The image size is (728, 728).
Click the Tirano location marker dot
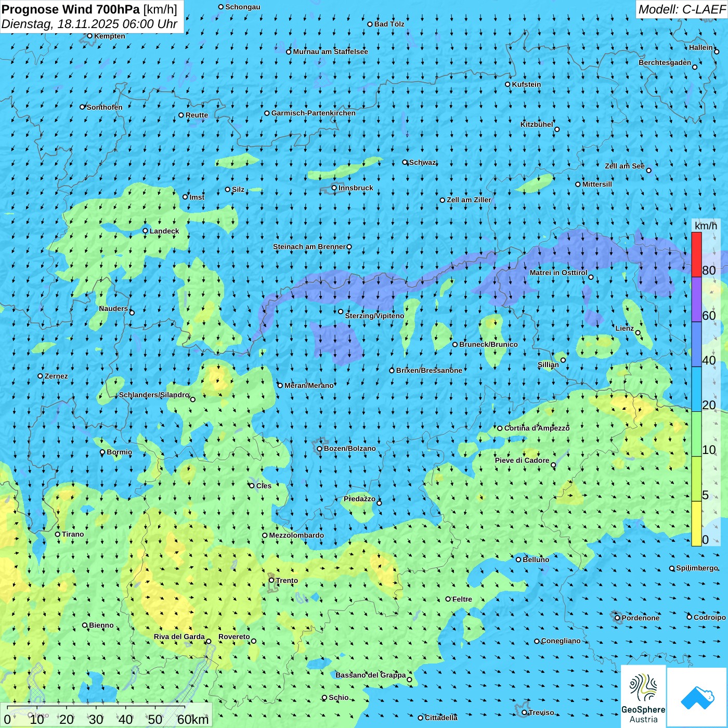[58, 534]
